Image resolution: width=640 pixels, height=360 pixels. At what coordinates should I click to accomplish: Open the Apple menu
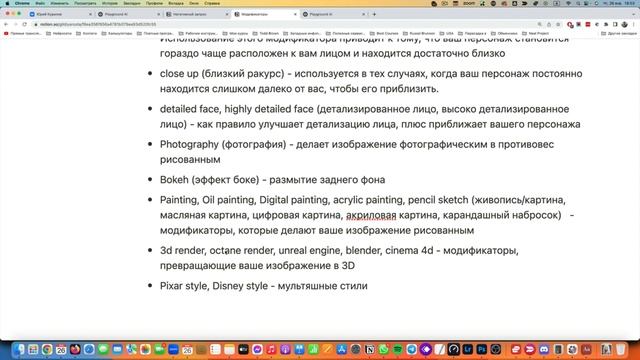7,3
